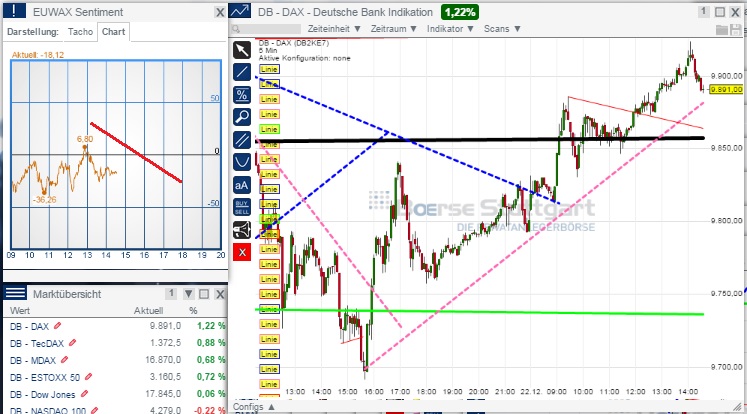Switch to the Tacho display tab
The image size is (747, 414).
[x=81, y=31]
